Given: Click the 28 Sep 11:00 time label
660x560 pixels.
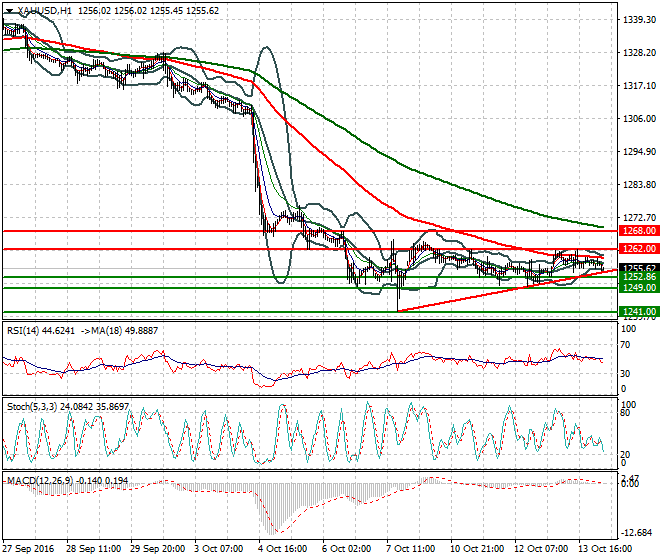Looking at the screenshot, I should pos(93,549).
